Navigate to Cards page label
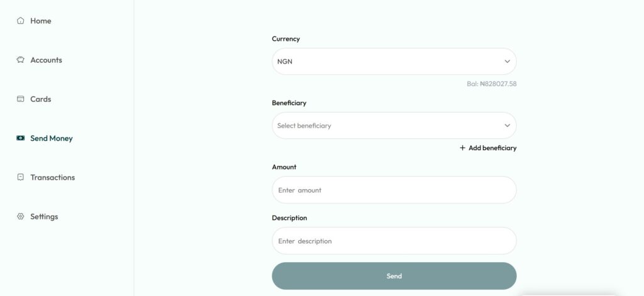644x296 pixels. pos(41,99)
